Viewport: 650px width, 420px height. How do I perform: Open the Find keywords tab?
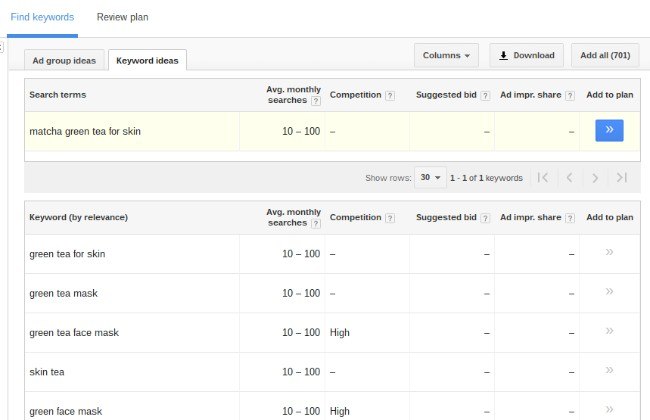(41, 18)
